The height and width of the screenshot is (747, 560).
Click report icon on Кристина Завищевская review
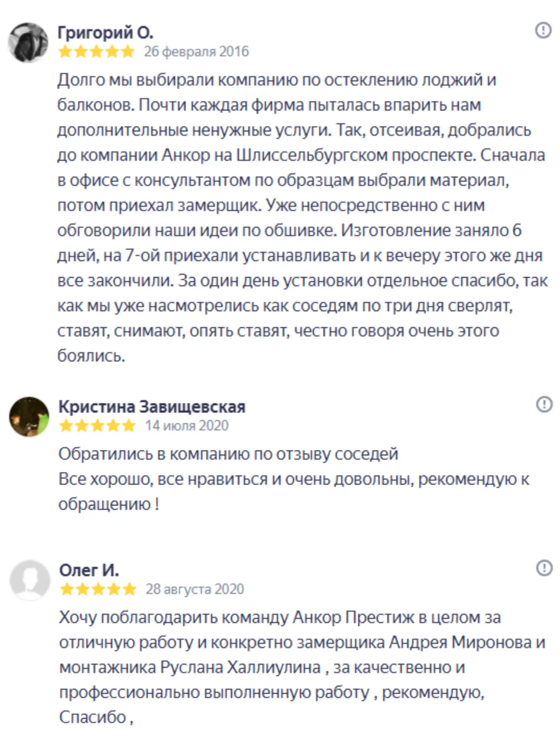[544, 404]
